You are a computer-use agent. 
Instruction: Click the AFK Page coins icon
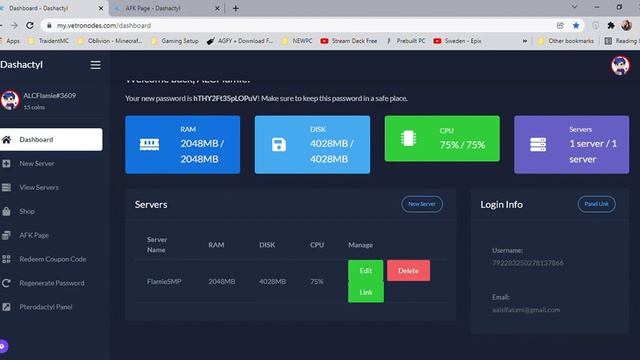pos(6,235)
